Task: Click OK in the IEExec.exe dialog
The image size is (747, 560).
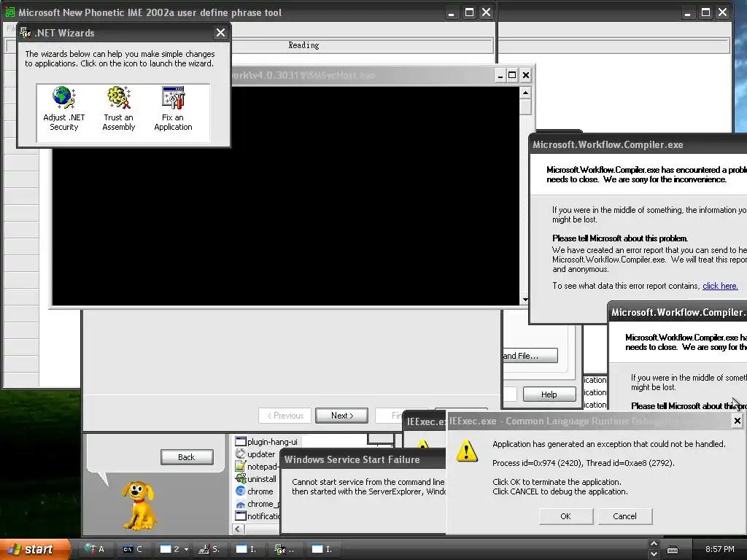Action: click(x=565, y=516)
